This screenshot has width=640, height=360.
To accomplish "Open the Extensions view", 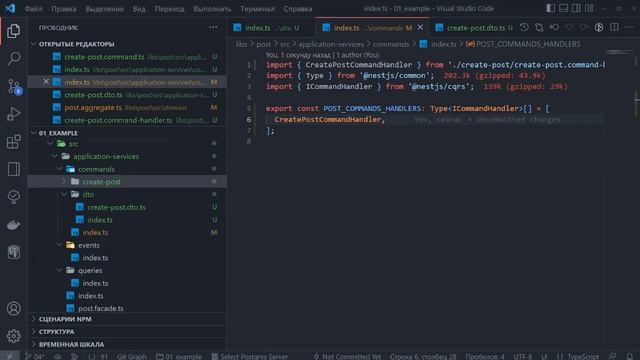I will click(x=13, y=142).
